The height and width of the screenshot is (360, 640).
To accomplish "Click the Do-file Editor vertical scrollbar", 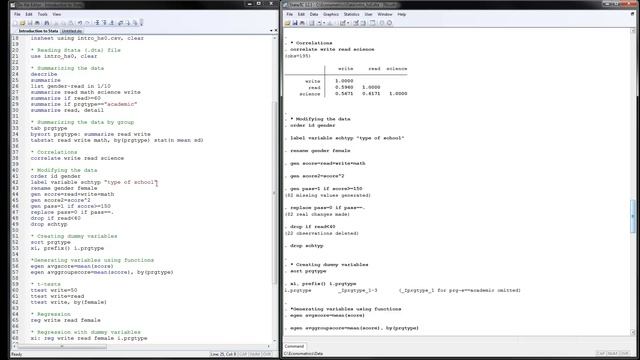I will coord(274,188).
